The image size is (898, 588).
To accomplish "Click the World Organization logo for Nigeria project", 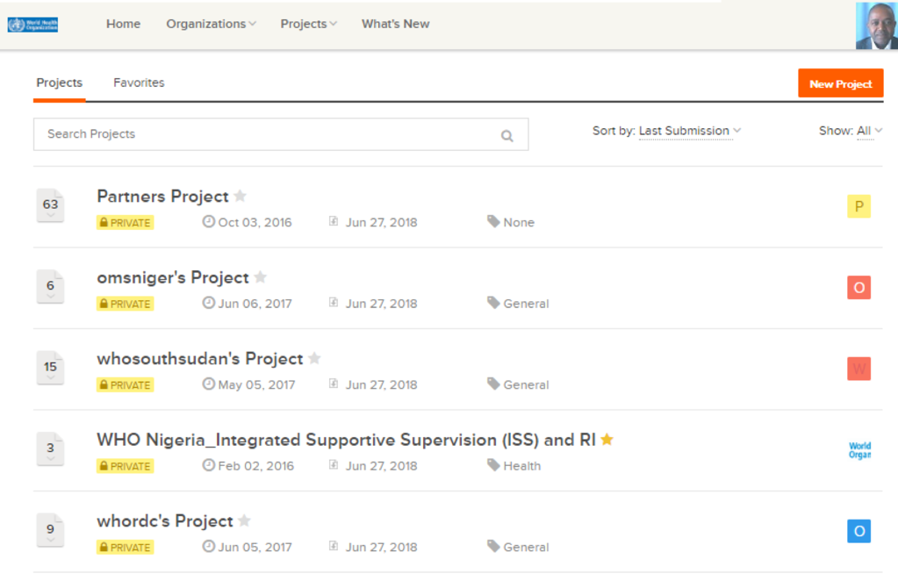I will pos(859,450).
